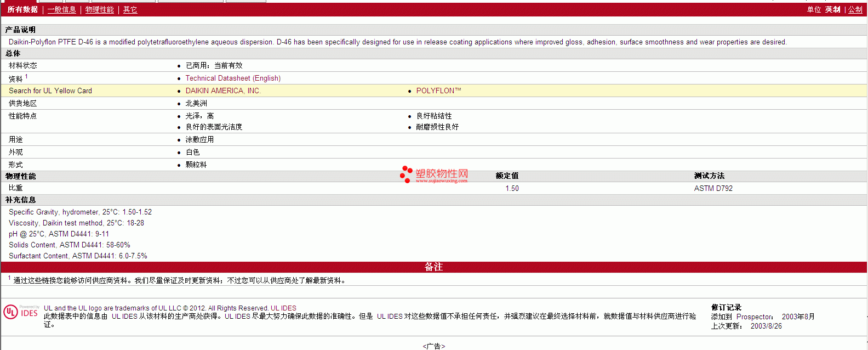This screenshot has width=868, height=350.
Task: Click the 比重 row label
Action: pyautogui.click(x=16, y=188)
